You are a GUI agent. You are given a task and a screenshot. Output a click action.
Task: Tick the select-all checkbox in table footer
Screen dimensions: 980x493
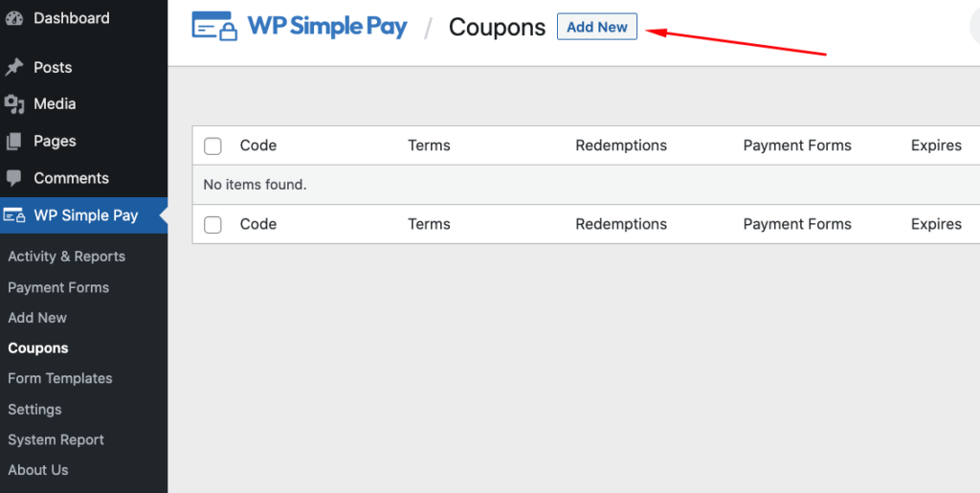[x=212, y=224]
